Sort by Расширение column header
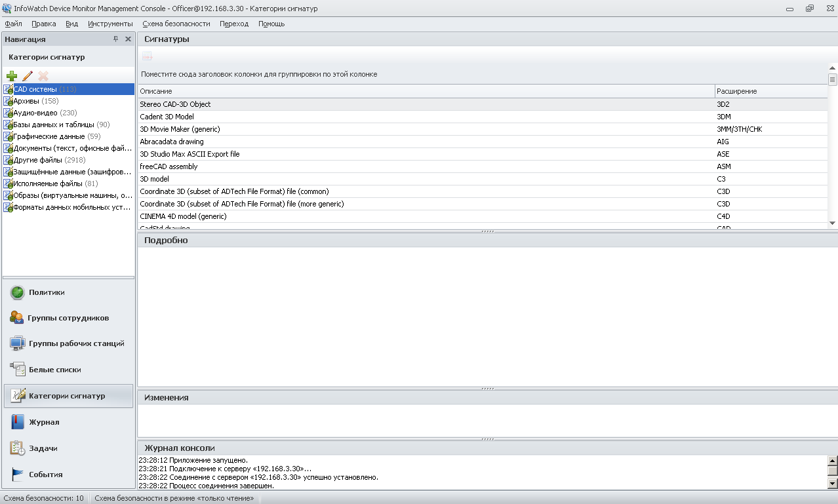This screenshot has width=838, height=504. coord(771,91)
